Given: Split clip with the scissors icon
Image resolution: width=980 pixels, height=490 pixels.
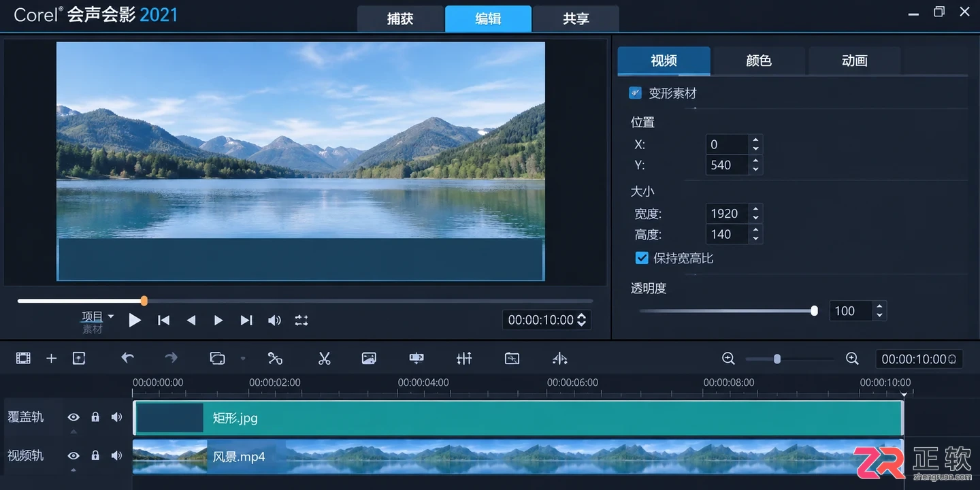Looking at the screenshot, I should [x=325, y=359].
